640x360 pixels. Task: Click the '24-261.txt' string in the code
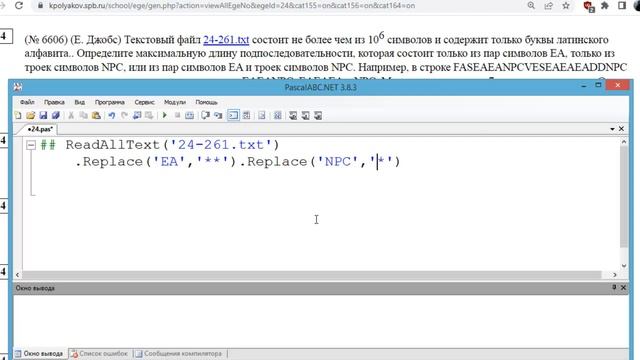(x=221, y=145)
